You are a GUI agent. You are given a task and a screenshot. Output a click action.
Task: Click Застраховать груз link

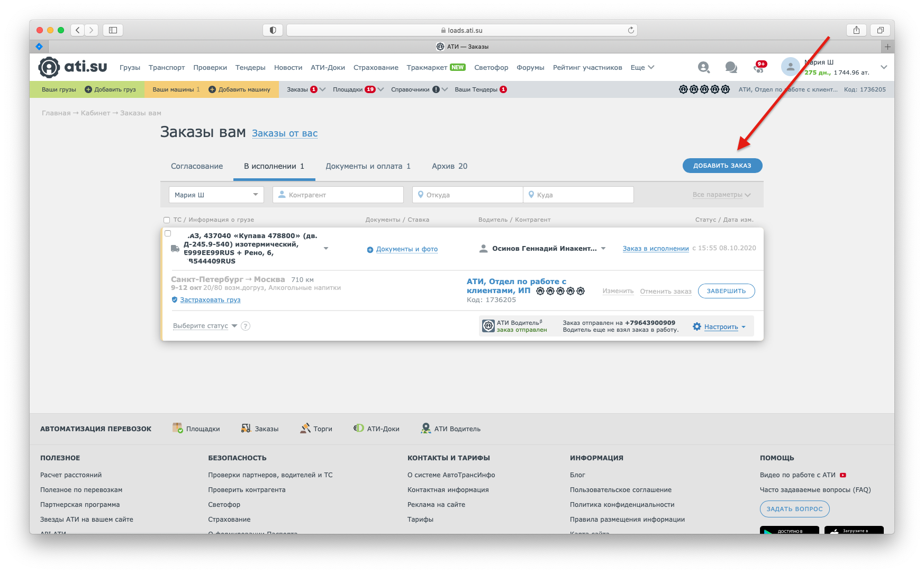click(x=210, y=300)
